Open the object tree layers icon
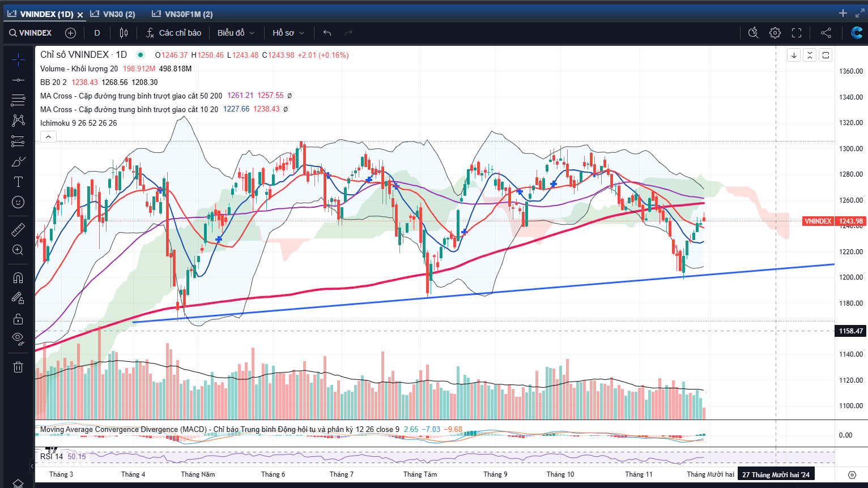The height and width of the screenshot is (488, 868). point(18,483)
